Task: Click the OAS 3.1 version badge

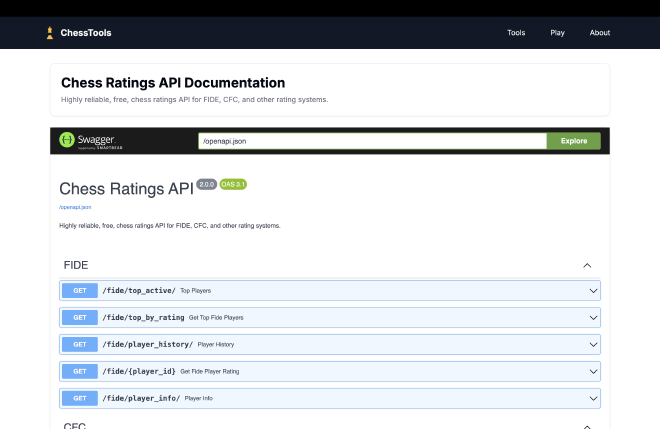Action: (x=233, y=184)
